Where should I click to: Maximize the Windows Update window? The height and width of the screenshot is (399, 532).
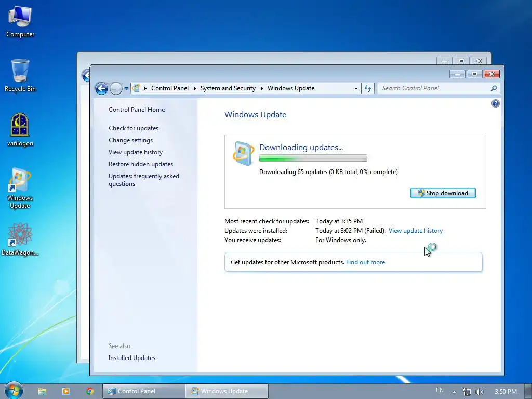[474, 74]
